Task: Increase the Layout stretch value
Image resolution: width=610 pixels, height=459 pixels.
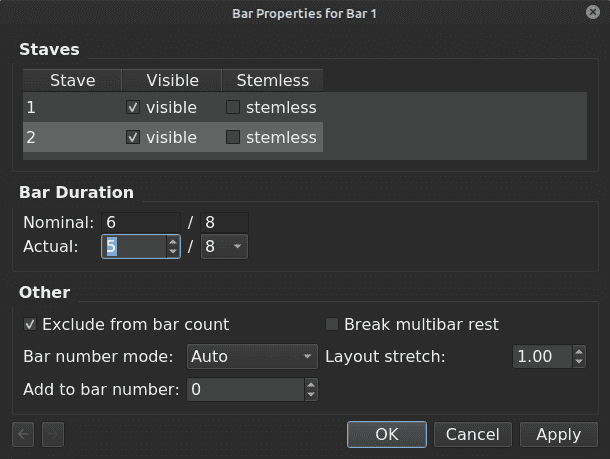Action: pyautogui.click(x=579, y=351)
